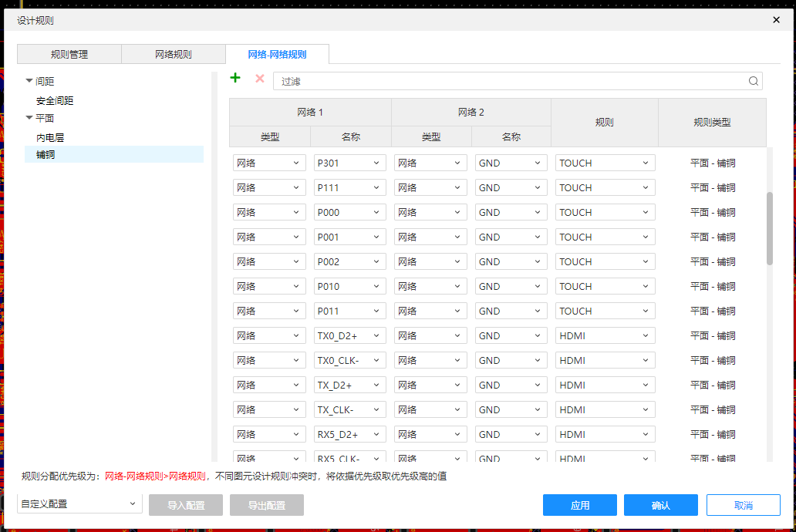Open network 1 name dropdown showing P000
Screen dimensions: 796x532
pyautogui.click(x=349, y=212)
